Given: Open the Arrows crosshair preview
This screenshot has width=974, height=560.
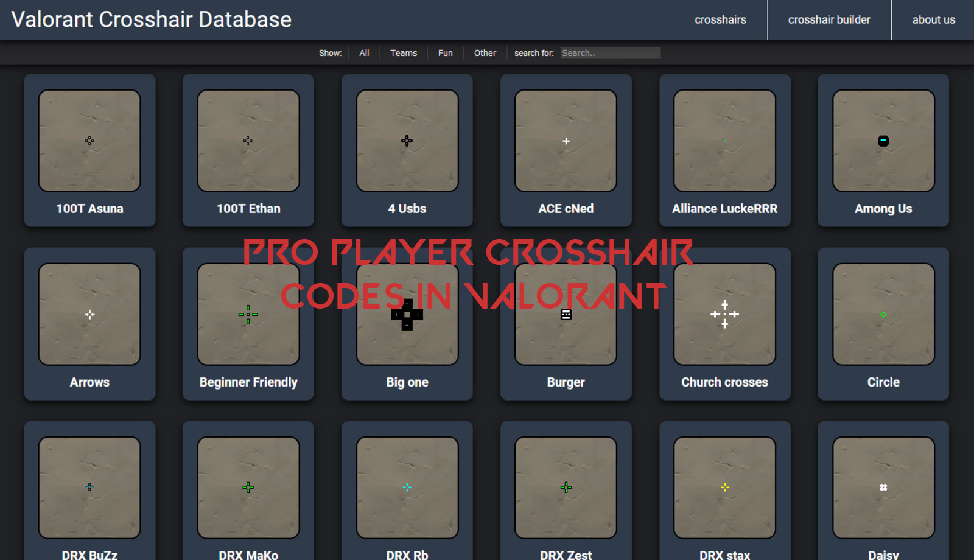Looking at the screenshot, I should [x=89, y=314].
